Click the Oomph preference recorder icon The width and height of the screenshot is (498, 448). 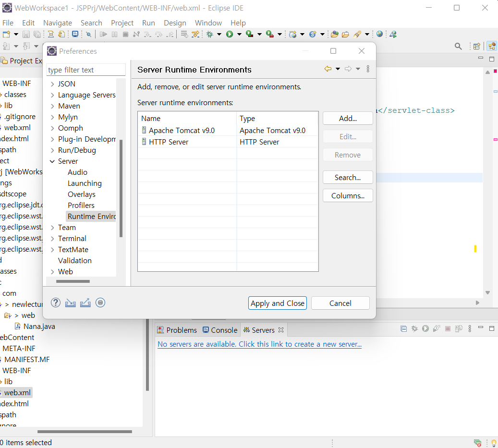coord(100,303)
